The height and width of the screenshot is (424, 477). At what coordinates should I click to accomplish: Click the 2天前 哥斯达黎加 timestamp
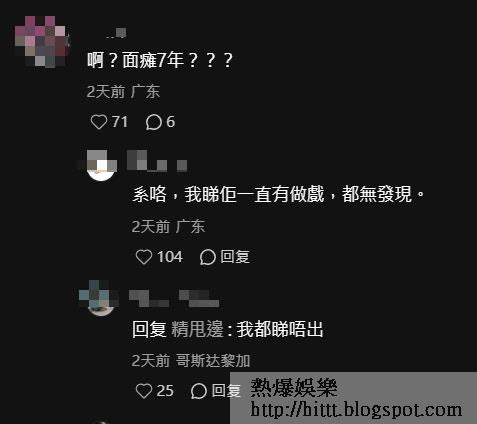click(191, 361)
